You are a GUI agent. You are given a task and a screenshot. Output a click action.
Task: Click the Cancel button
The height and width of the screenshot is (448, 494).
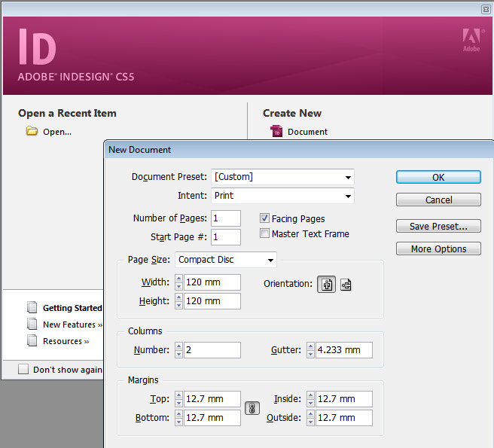click(x=438, y=200)
